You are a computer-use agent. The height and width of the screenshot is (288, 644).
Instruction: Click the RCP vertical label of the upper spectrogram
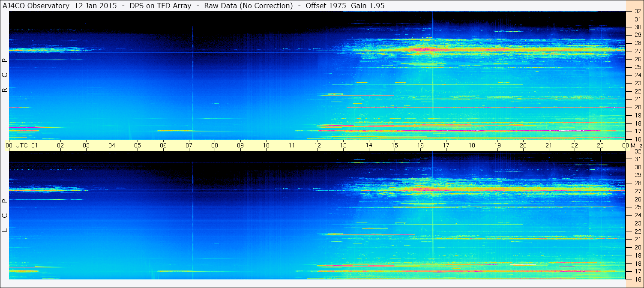click(x=5, y=75)
